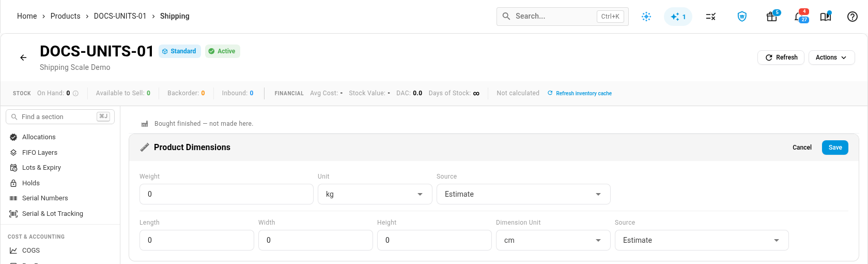Click the Allocations sidebar icon

tap(13, 137)
